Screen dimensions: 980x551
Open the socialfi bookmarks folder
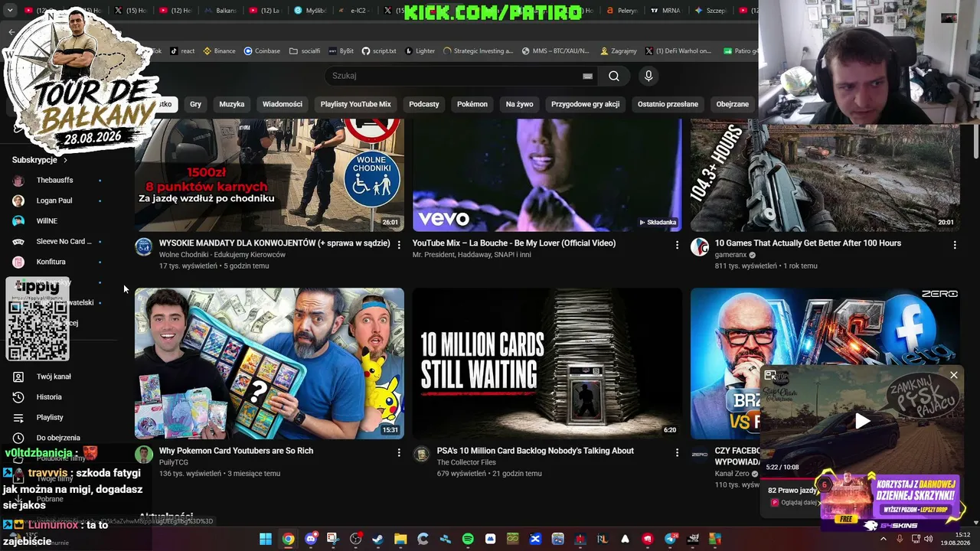305,51
